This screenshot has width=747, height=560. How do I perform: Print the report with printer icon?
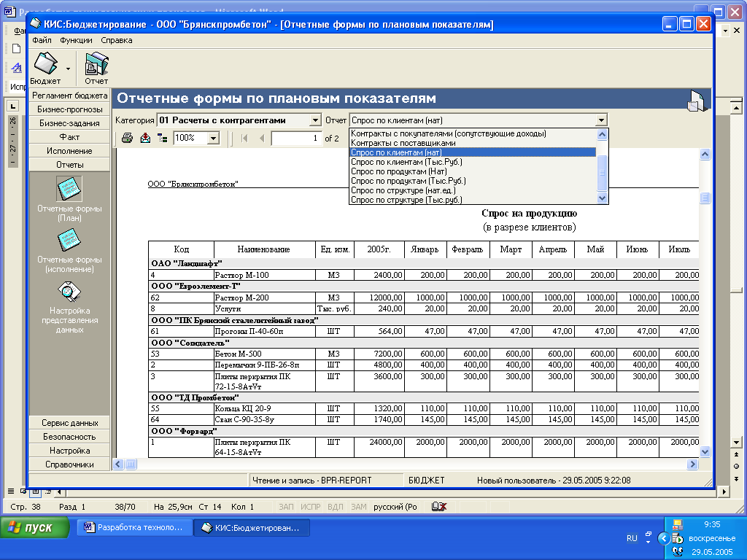coord(127,138)
